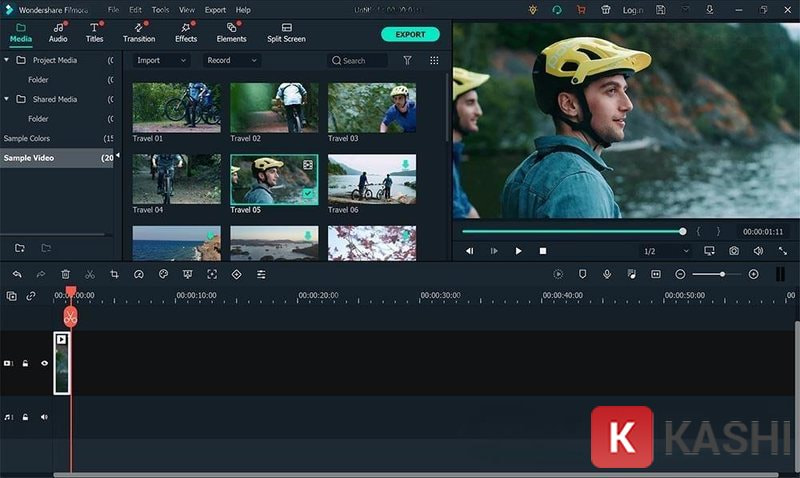This screenshot has width=800, height=478.
Task: Toggle audio track 1 lock
Action: coord(25,417)
